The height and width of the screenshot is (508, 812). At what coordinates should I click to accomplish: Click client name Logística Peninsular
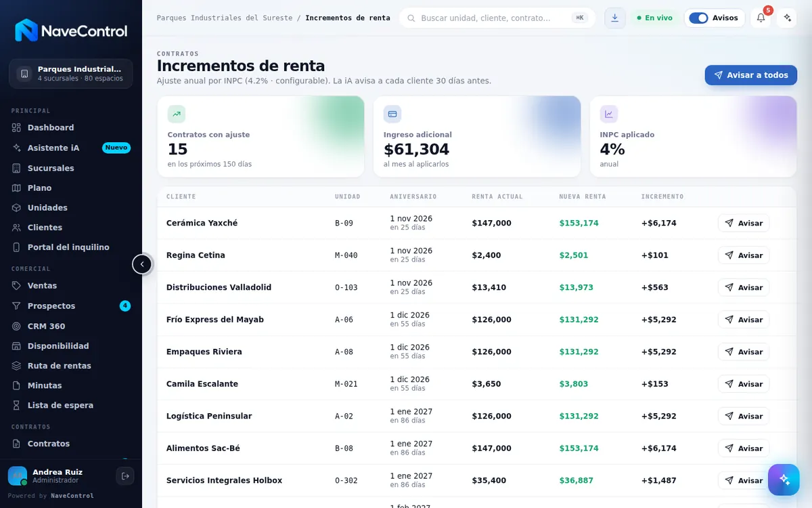click(x=209, y=416)
